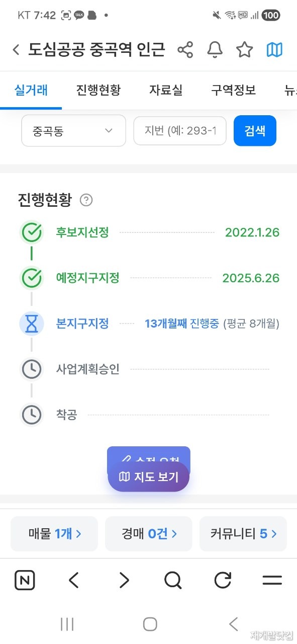The image size is (297, 644).
Task: Select the 구역정보 tab
Action: click(x=233, y=90)
